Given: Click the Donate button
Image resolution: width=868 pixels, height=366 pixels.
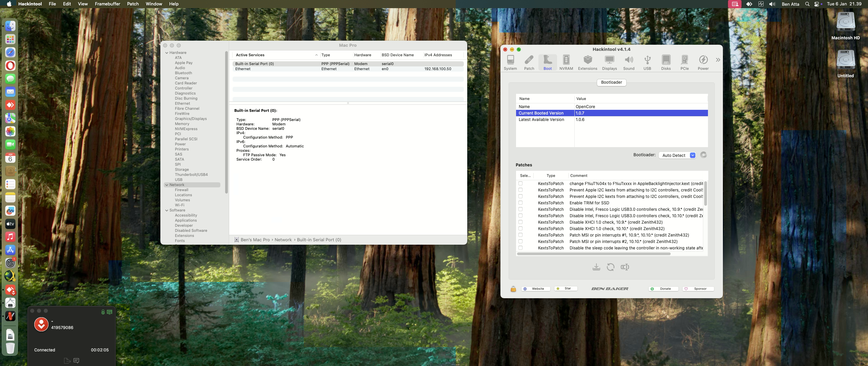Looking at the screenshot, I should [x=664, y=289].
